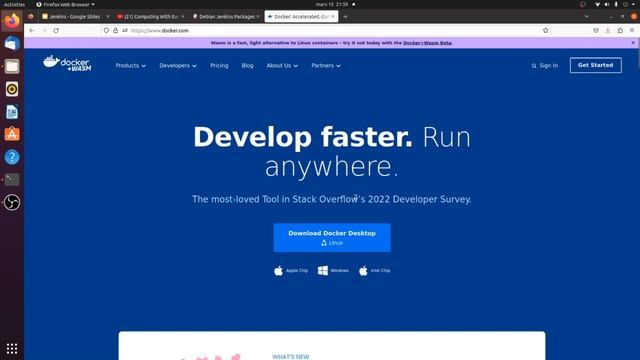Open the clock and calendar panel
This screenshot has height=360, width=640.
[332, 4]
